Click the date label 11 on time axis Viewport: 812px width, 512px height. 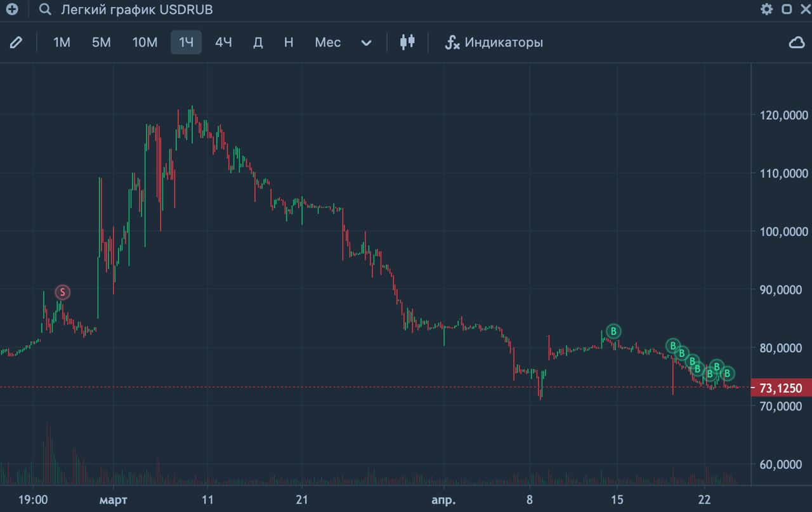tap(207, 499)
